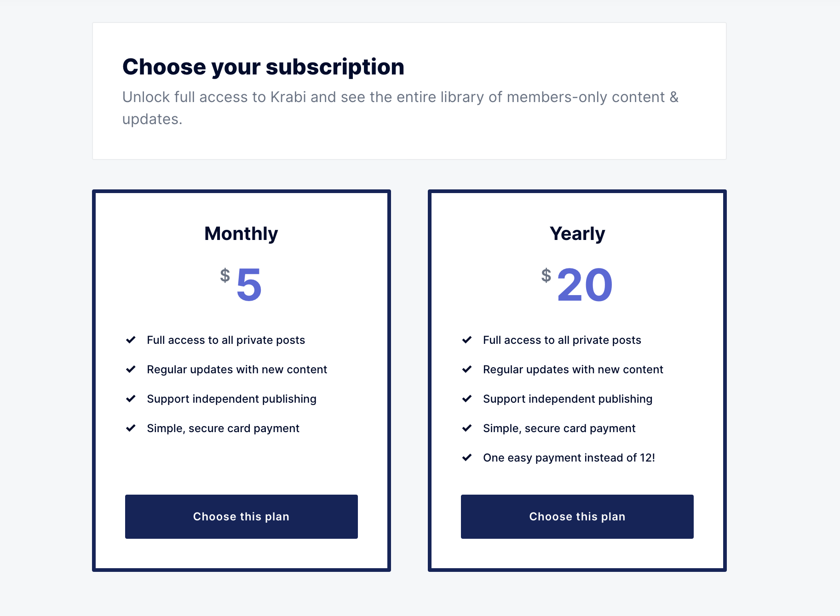Viewport: 840px width, 616px height.
Task: Click the Monthly plan heading
Action: point(241,233)
